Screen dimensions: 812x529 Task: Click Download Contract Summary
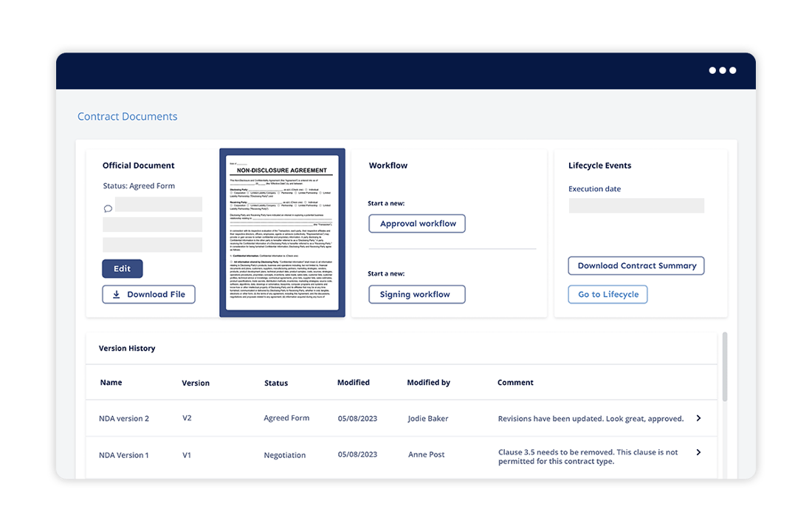636,265
